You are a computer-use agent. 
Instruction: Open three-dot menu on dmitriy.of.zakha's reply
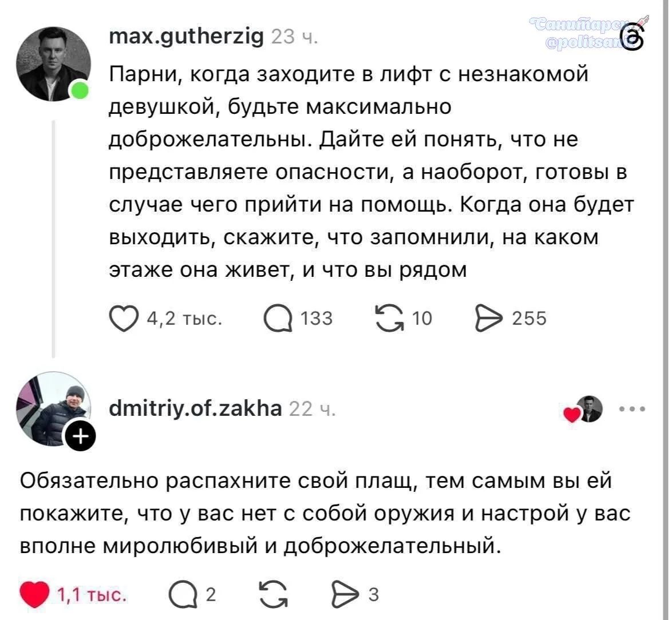click(632, 410)
